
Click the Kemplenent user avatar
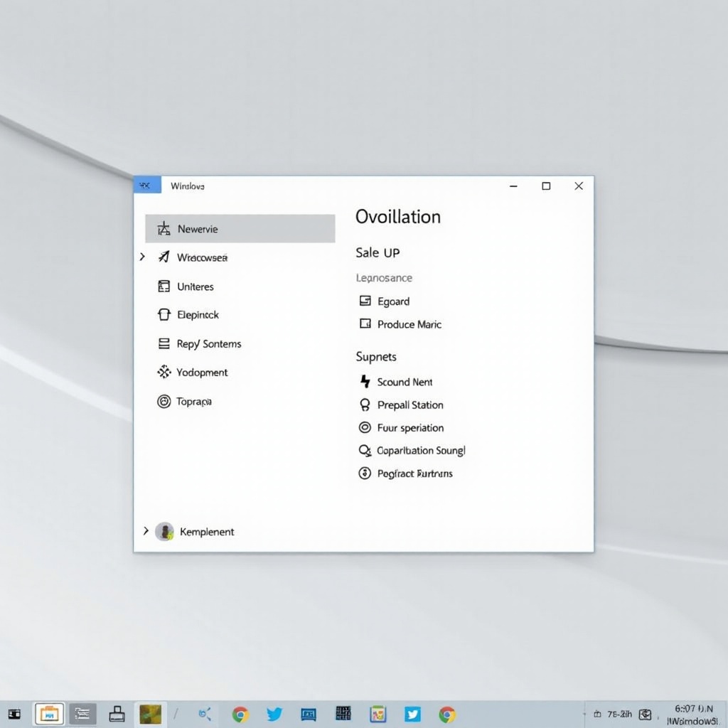[164, 532]
